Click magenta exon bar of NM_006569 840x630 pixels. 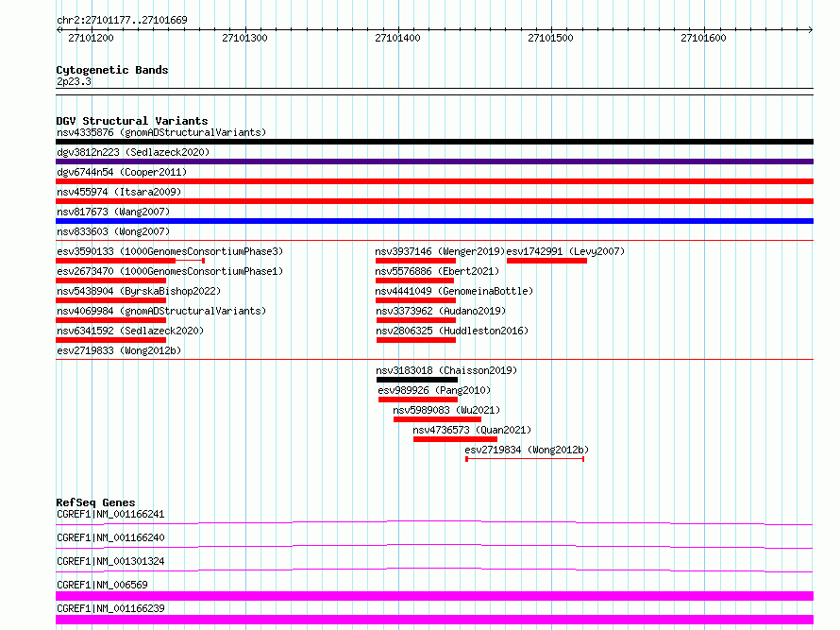pos(434,596)
